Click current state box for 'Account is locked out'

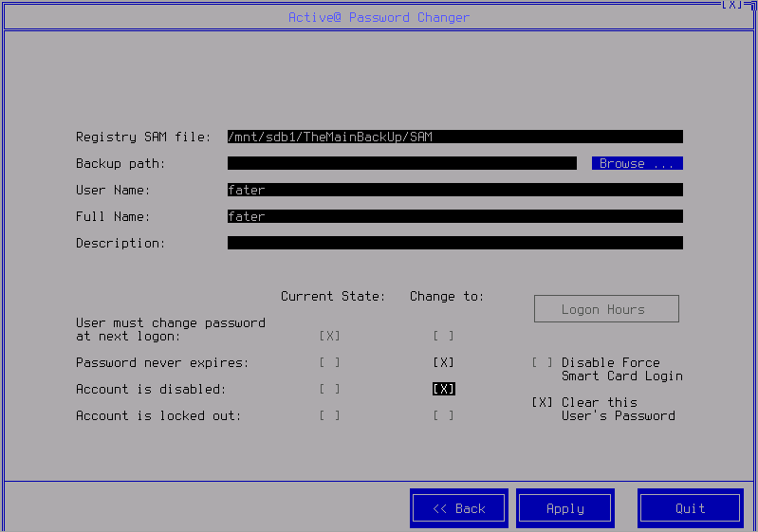329,415
